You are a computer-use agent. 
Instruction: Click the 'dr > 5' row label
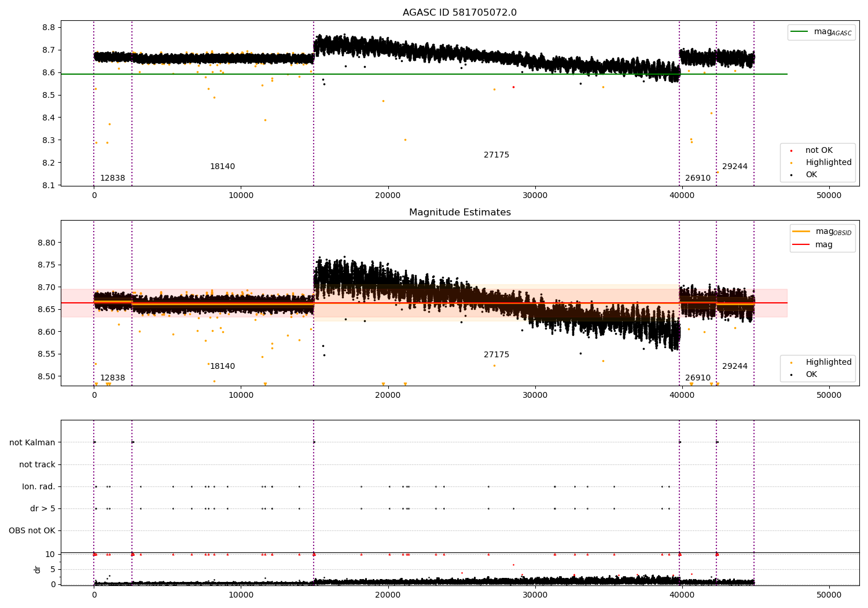(43, 509)
